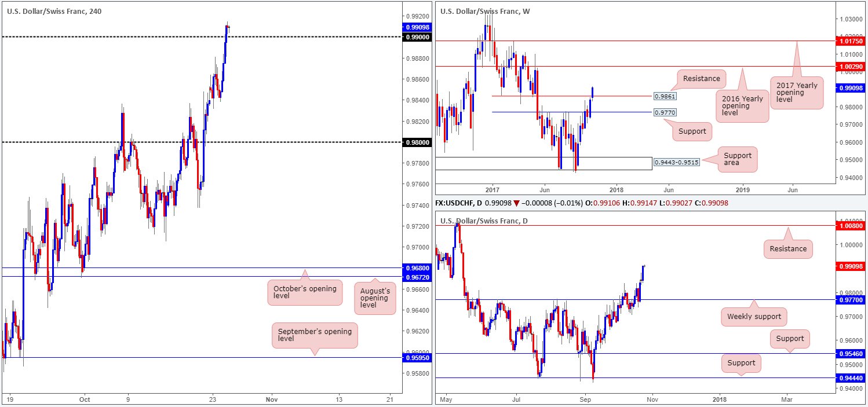
Task: Open the 'Support' callout on weekly chart
Action: coord(693,131)
